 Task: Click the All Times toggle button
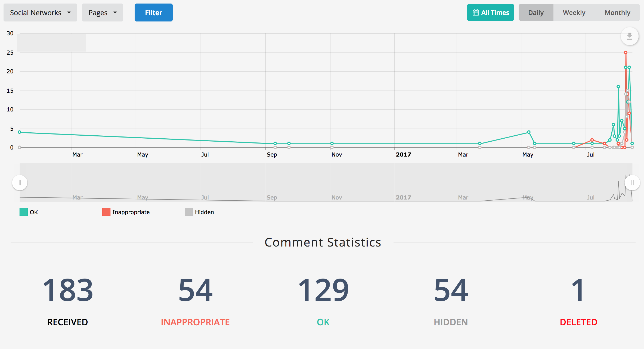point(491,13)
